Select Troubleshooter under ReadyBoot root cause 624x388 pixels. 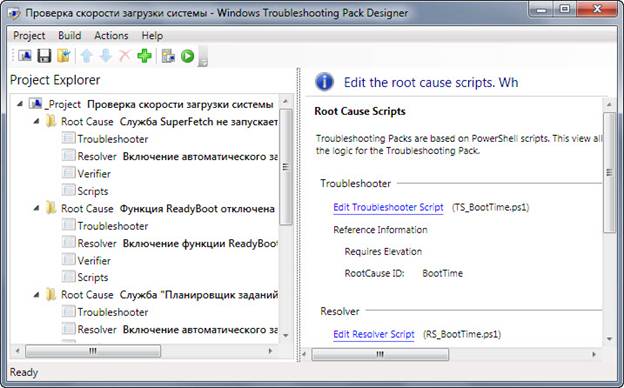pyautogui.click(x=113, y=226)
